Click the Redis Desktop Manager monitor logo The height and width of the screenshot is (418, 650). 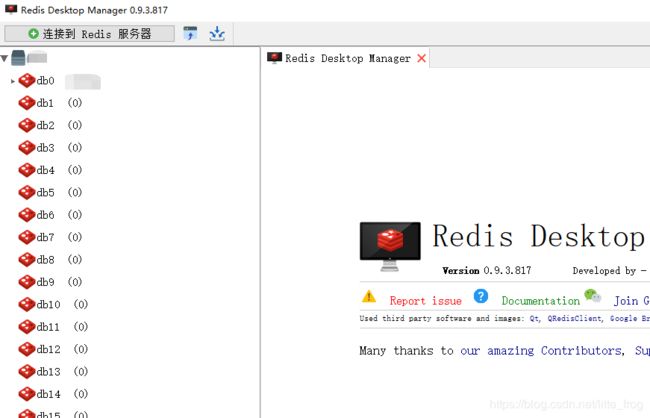point(390,246)
